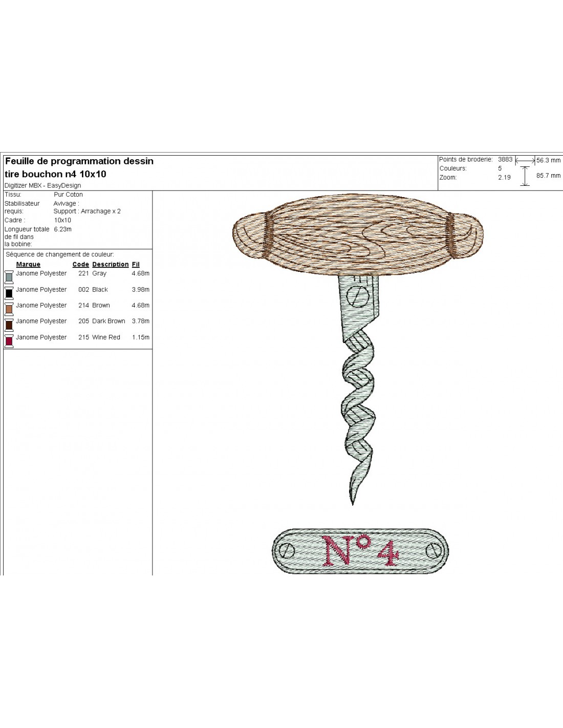Click the Fil column header

pyautogui.click(x=136, y=265)
